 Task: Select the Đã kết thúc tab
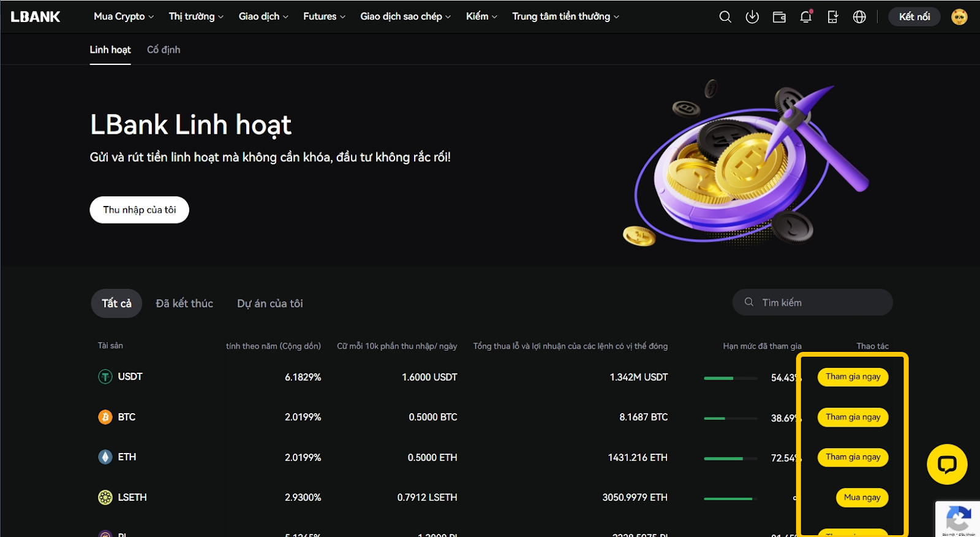pyautogui.click(x=184, y=303)
